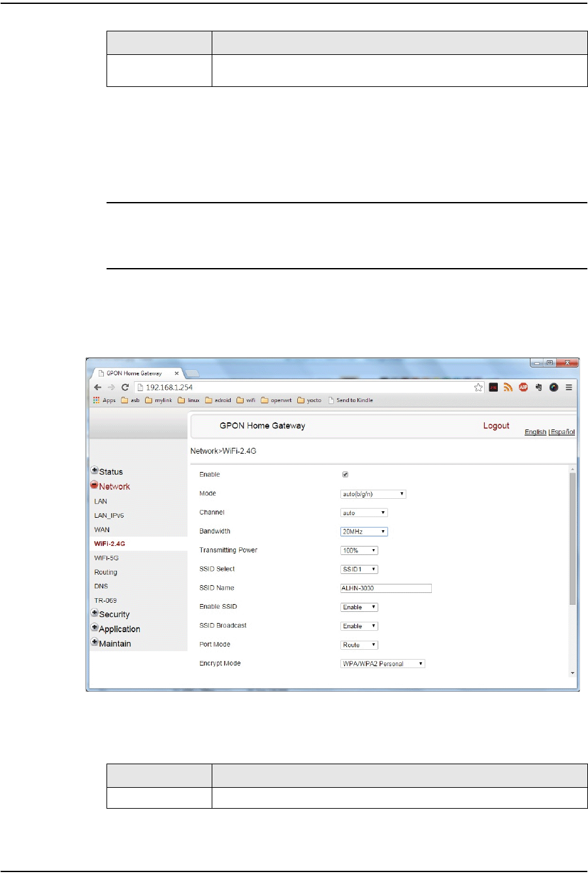Viewport: 588px width, 878px height.
Task: Click the settings page scrollbar thumb
Action: 573,538
